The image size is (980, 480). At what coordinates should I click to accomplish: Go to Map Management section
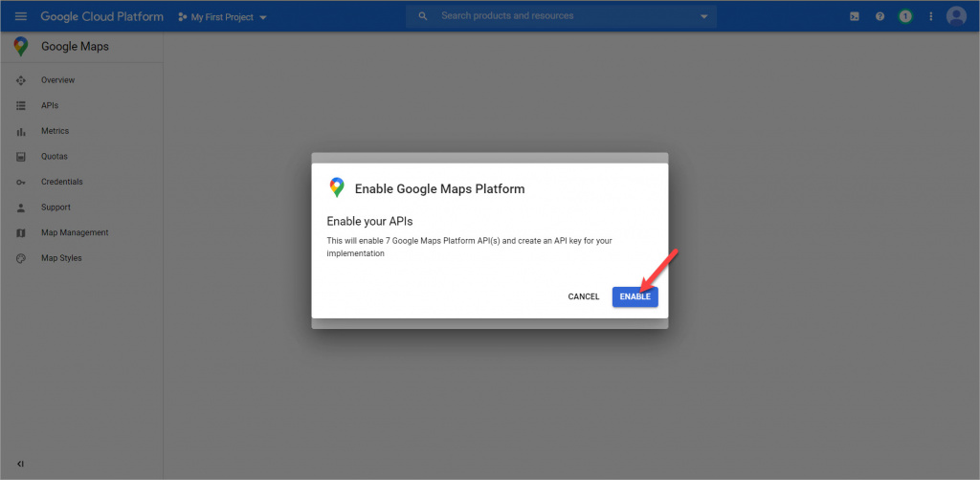pos(75,232)
